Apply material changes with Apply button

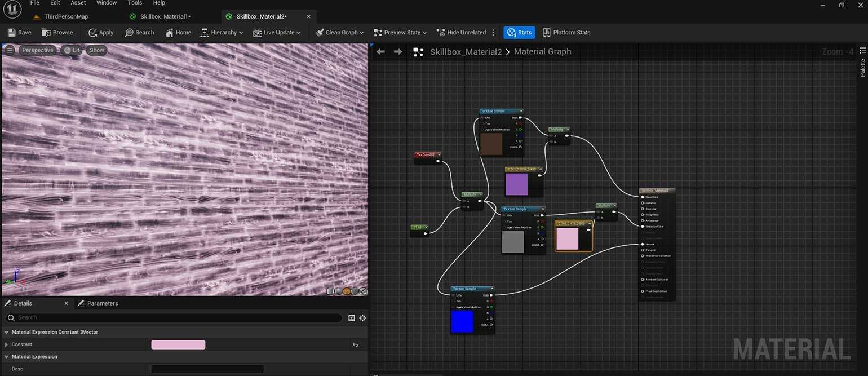101,33
